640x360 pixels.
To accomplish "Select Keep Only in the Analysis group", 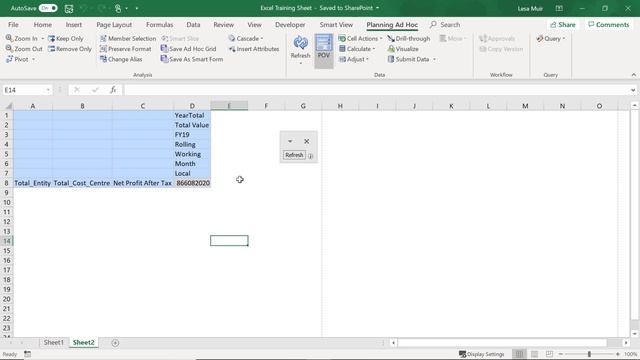I will pyautogui.click(x=66, y=38).
